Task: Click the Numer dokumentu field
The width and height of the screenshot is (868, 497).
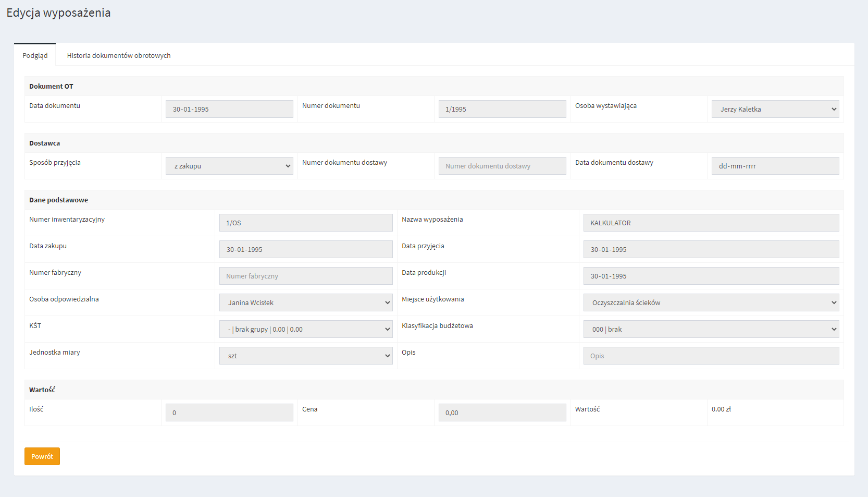Action: click(x=502, y=109)
